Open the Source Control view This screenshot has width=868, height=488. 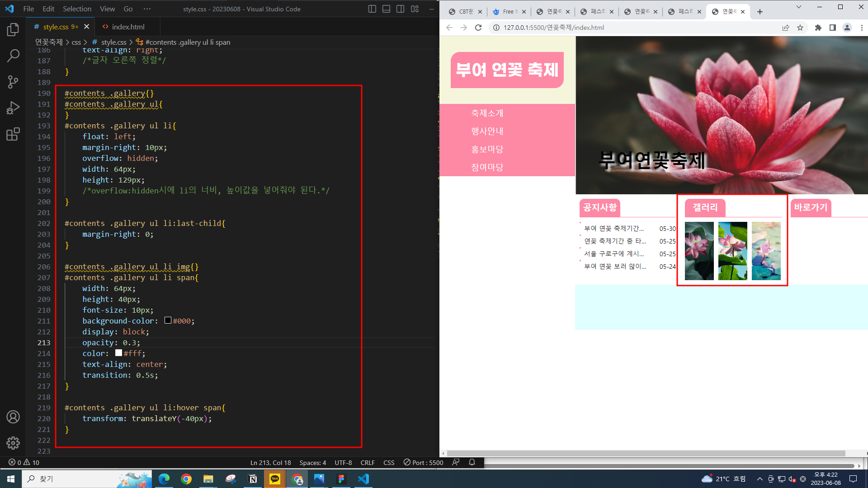[13, 82]
